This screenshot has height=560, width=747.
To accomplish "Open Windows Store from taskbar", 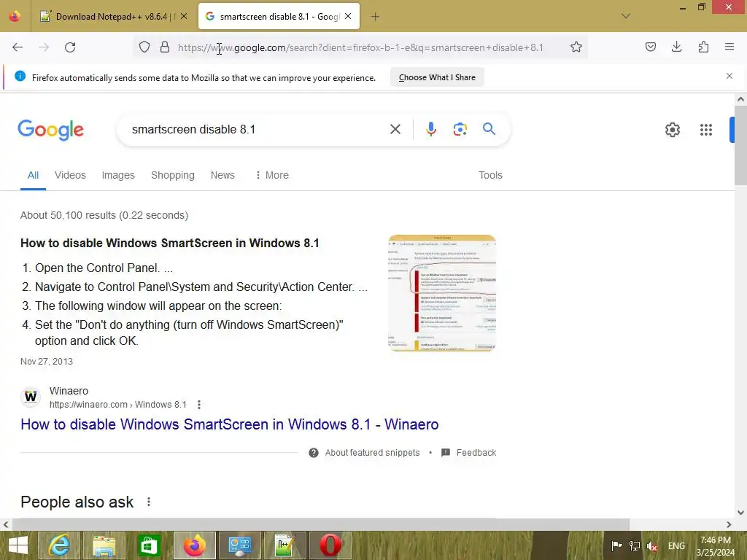I will (149, 545).
